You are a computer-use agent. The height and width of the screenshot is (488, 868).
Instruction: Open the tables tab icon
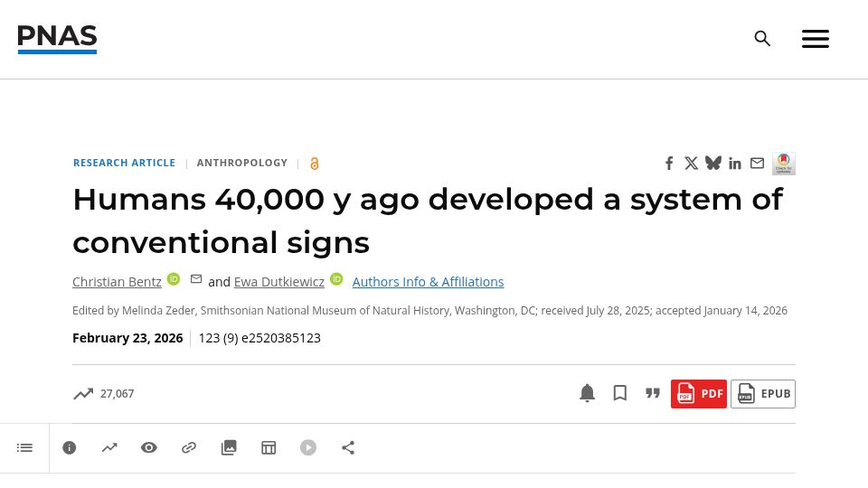click(269, 447)
